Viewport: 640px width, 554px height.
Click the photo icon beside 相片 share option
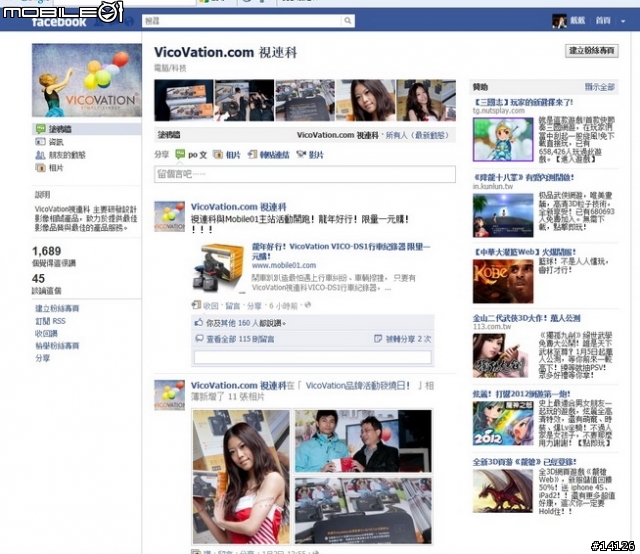click(x=218, y=154)
